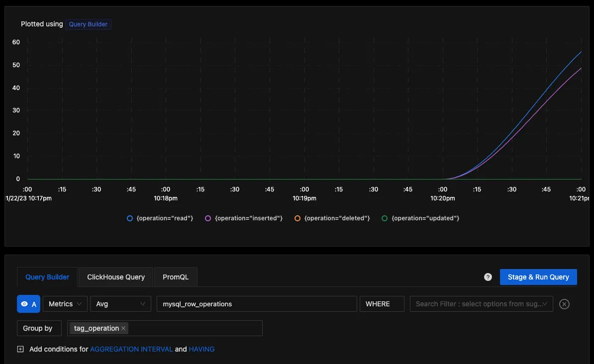Click the 10:19pm axis time label
The width and height of the screenshot is (594, 364).
304,198
